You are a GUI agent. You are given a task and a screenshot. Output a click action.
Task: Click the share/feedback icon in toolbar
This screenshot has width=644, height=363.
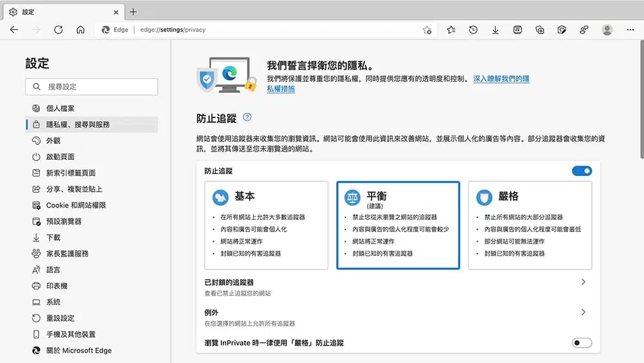584,30
